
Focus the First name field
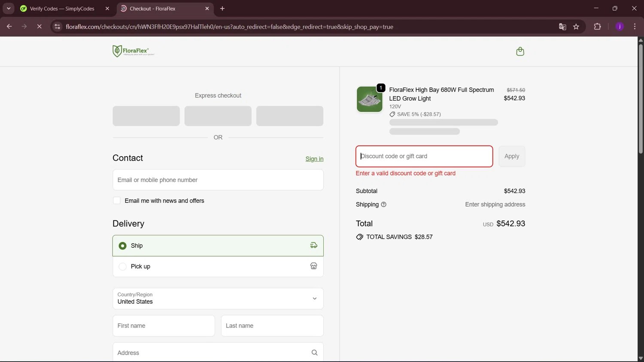(164, 326)
